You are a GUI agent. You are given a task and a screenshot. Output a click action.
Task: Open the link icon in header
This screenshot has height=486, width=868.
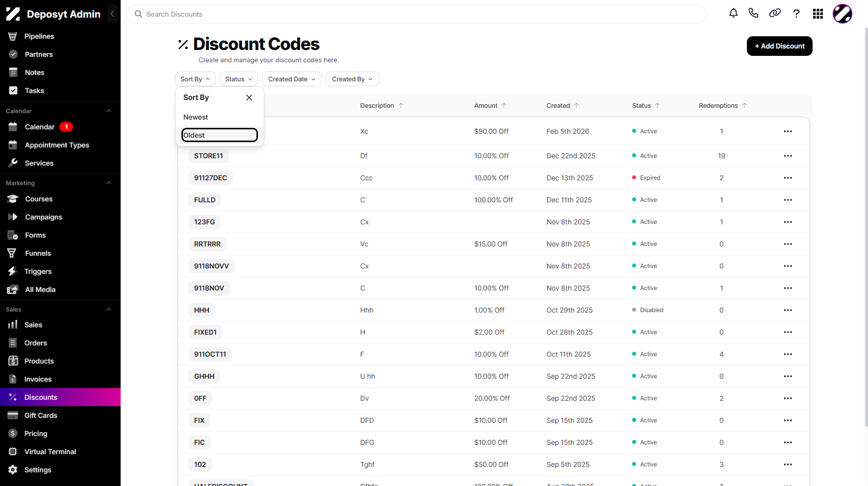775,14
